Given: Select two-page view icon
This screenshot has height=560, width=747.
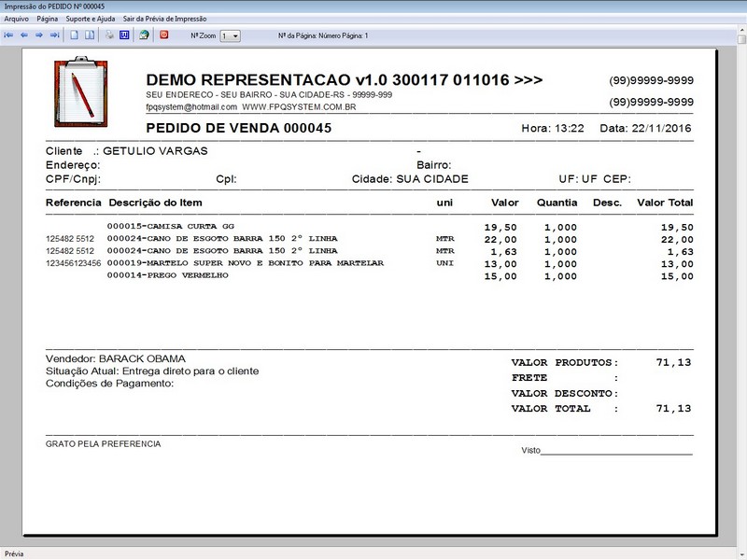Looking at the screenshot, I should (89, 35).
